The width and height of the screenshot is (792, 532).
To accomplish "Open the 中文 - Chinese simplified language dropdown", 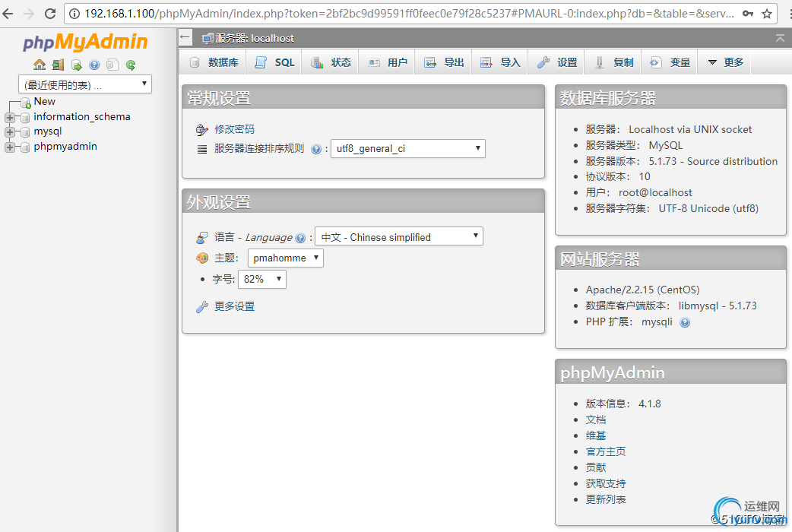I will (399, 236).
